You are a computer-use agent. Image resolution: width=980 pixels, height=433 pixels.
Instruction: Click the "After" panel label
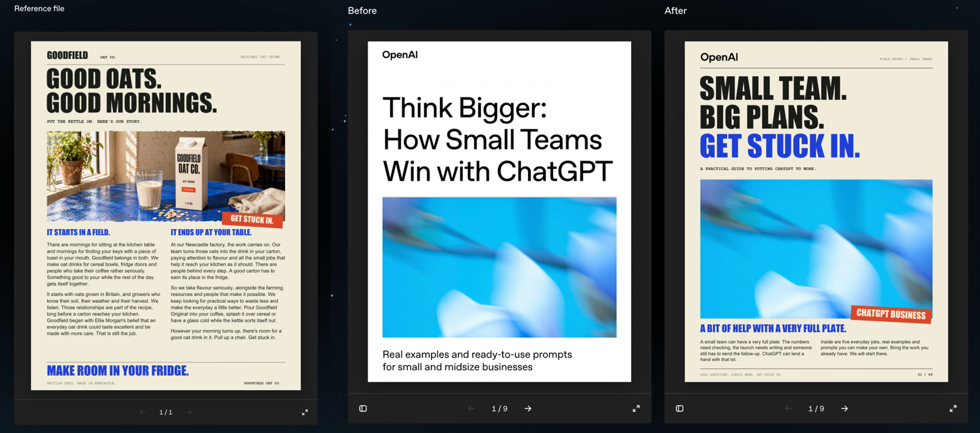675,11
